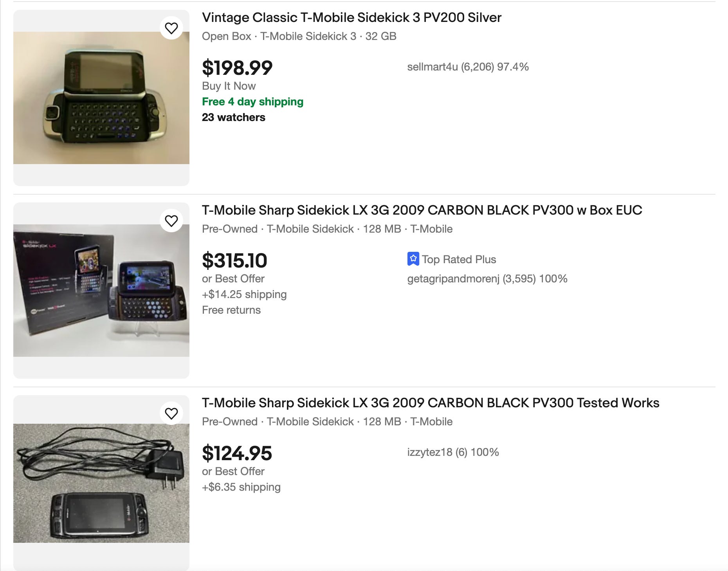Open Vintage Classic T-Mobile Sidekick 3 listing title
The width and height of the screenshot is (728, 571).
[x=351, y=18]
